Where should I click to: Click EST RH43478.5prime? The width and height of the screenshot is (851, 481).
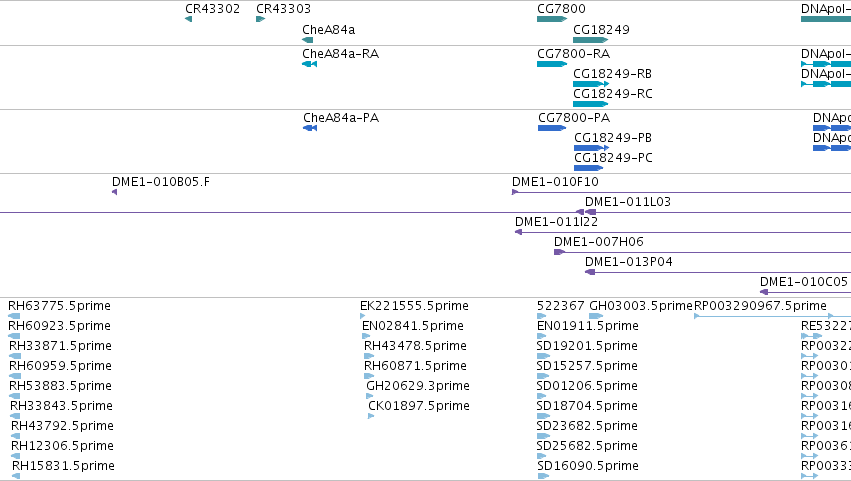pos(415,346)
